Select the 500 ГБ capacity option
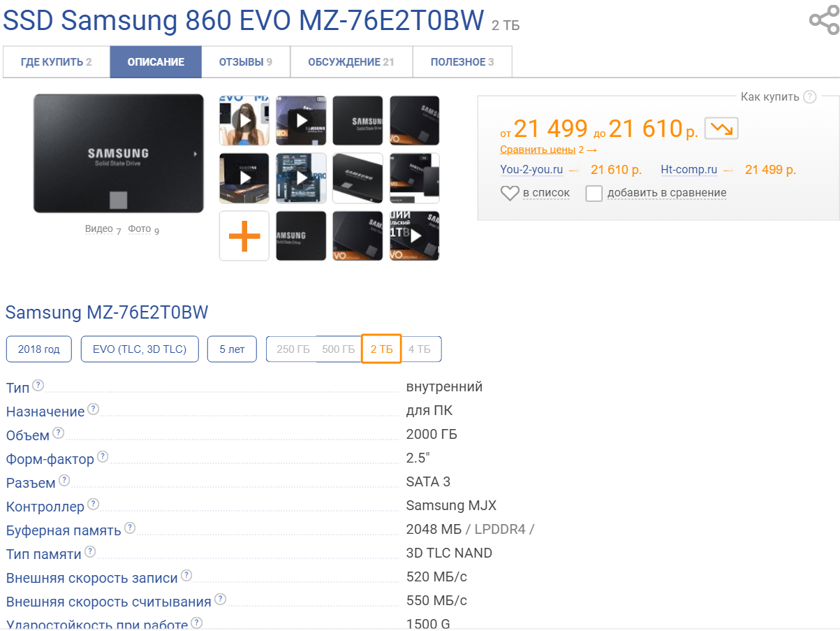 [x=339, y=349]
